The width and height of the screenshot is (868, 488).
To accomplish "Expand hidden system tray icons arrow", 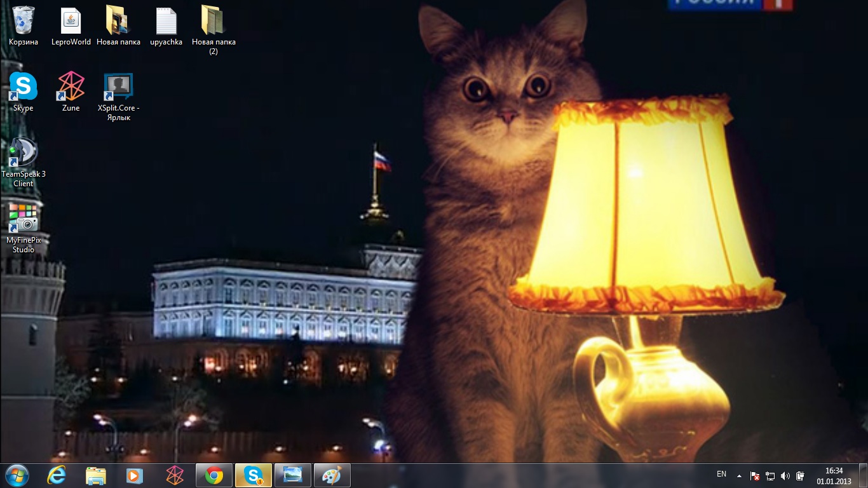I will [739, 475].
